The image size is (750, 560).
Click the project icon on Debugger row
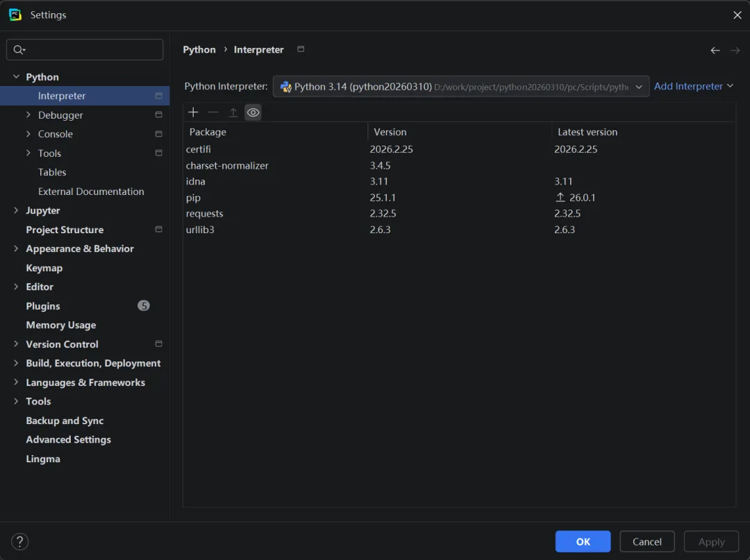point(159,114)
